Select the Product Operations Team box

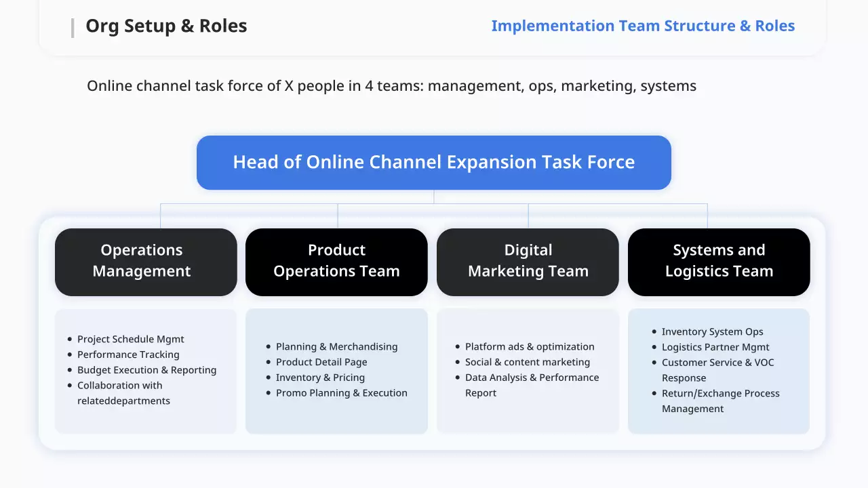click(x=336, y=262)
